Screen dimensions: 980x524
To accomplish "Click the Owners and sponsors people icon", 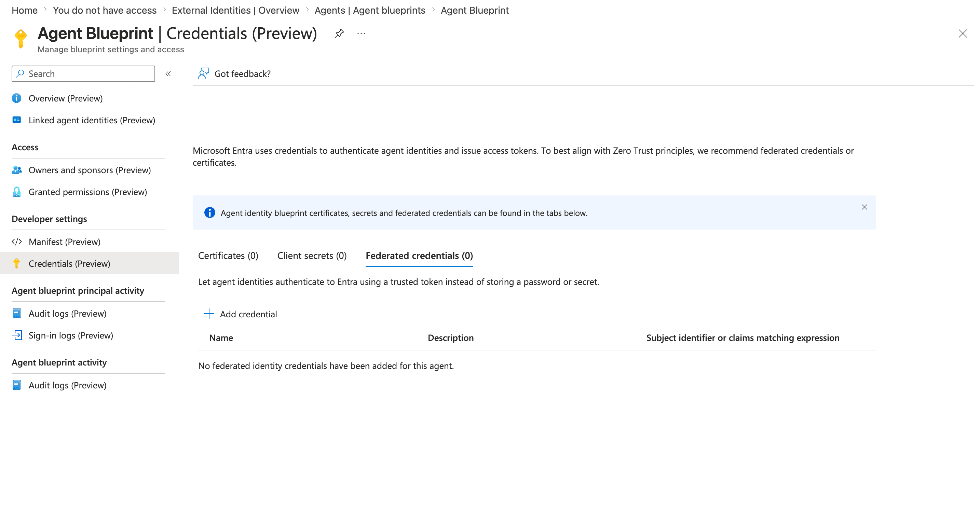I will [x=17, y=171].
